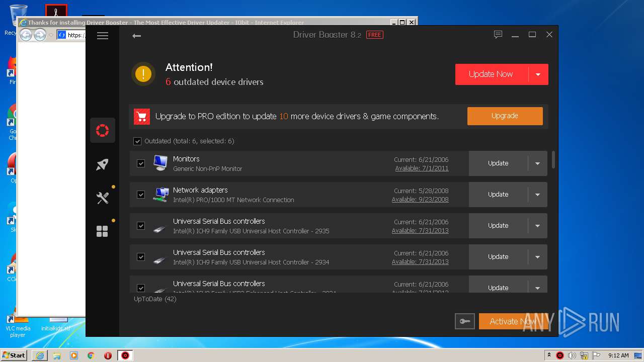Open the feedback chat bubble icon

(498, 35)
